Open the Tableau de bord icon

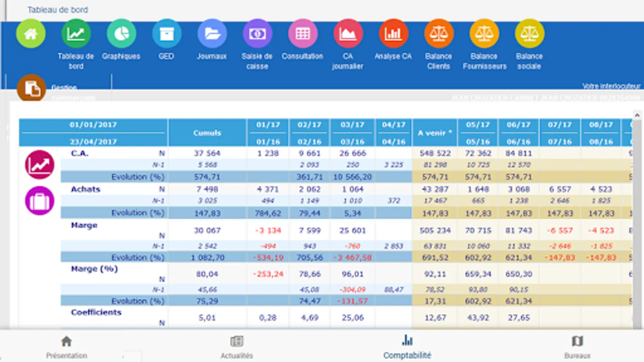click(x=76, y=34)
